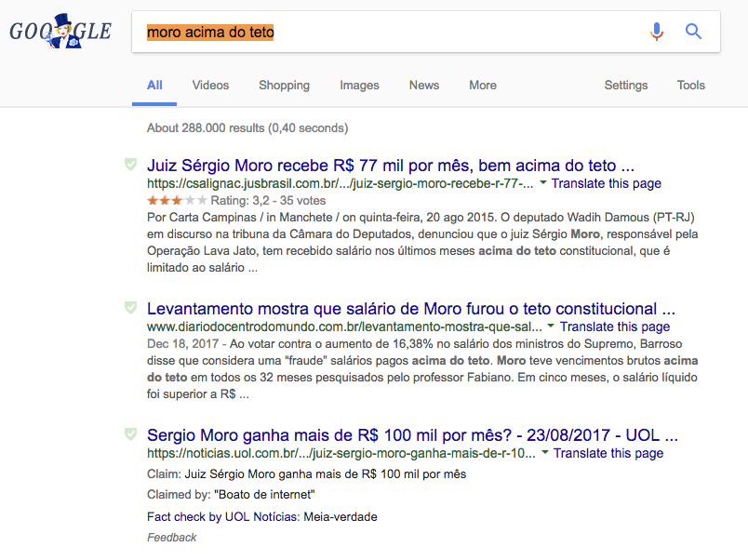Click green shield icon beside UOL result
748x560 pixels.
(131, 433)
